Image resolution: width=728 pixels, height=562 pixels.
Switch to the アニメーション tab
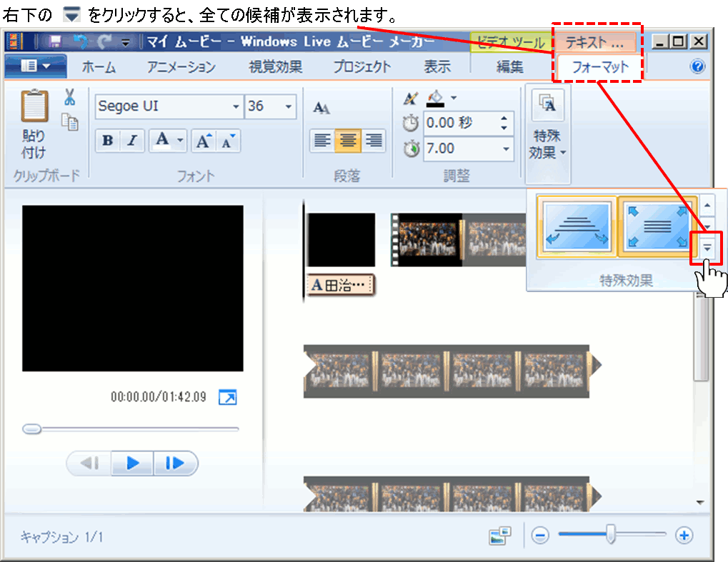point(181,67)
